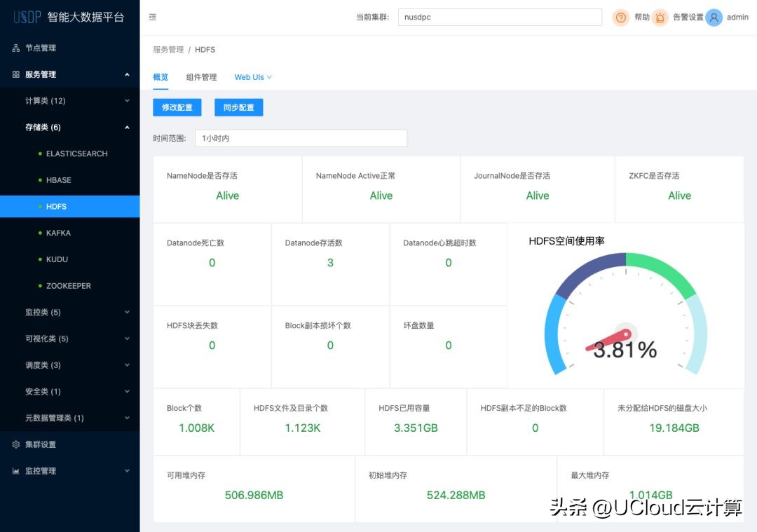Click the 修改配置 button
The width and height of the screenshot is (757, 532).
tap(177, 107)
